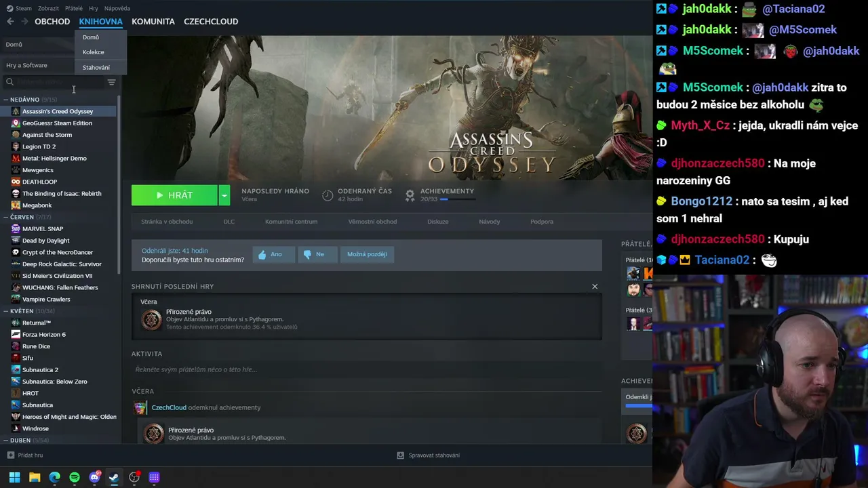Open the Diskuze link
This screenshot has width=868, height=488.
tap(438, 222)
